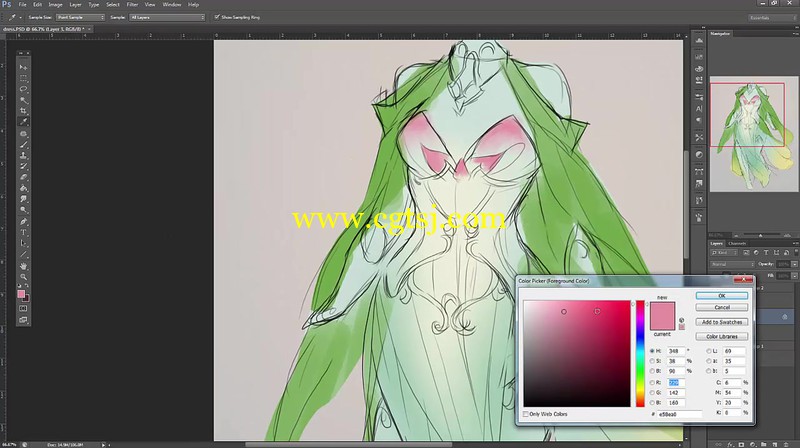Screen dimensions: 800x448
Task: Change screen mode icon in toolbox
Action: (23, 320)
